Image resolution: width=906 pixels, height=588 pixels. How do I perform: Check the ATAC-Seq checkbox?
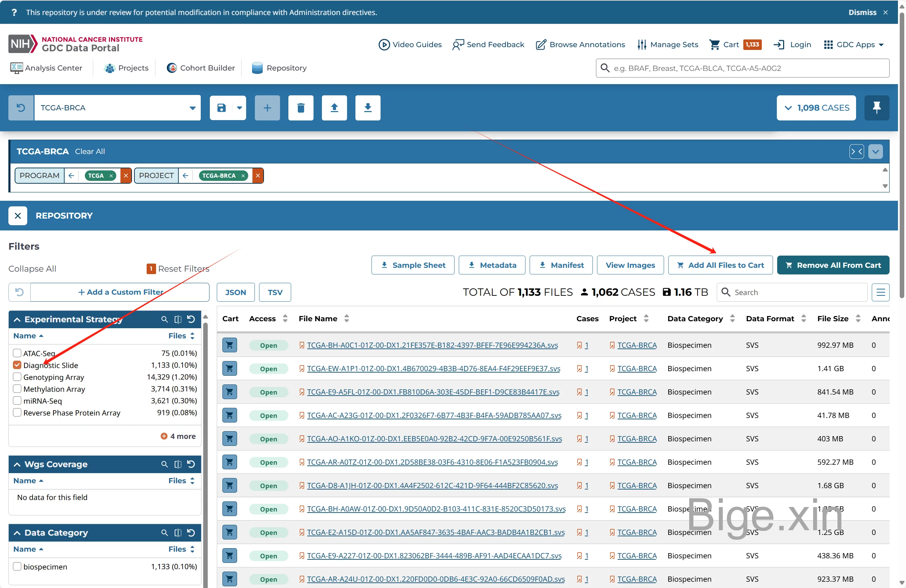tap(17, 353)
